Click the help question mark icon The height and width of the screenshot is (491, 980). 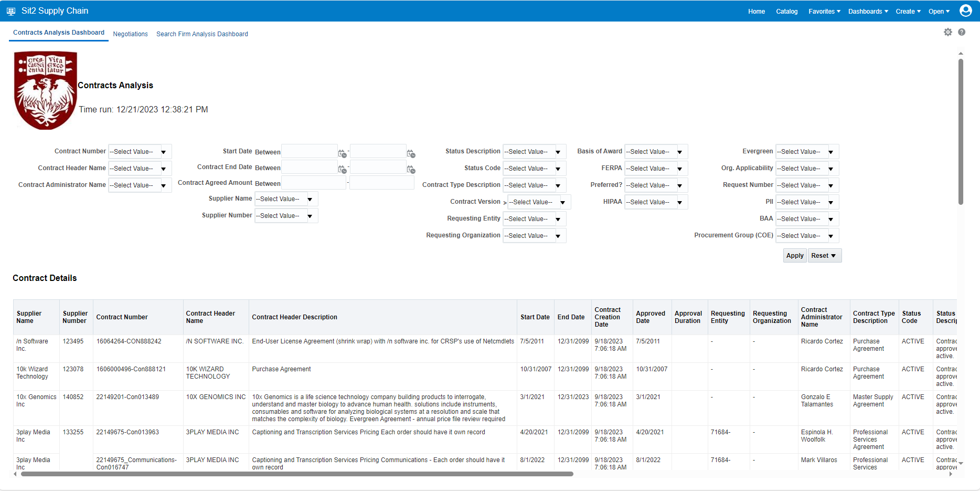962,32
